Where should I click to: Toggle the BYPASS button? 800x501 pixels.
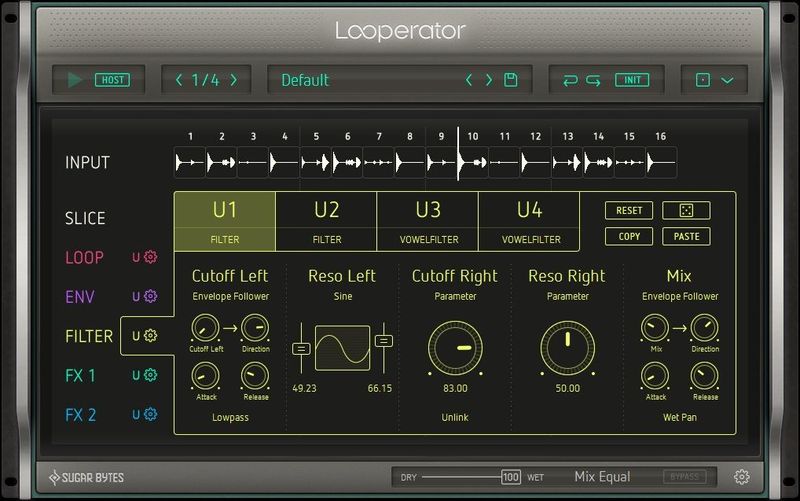[x=684, y=477]
